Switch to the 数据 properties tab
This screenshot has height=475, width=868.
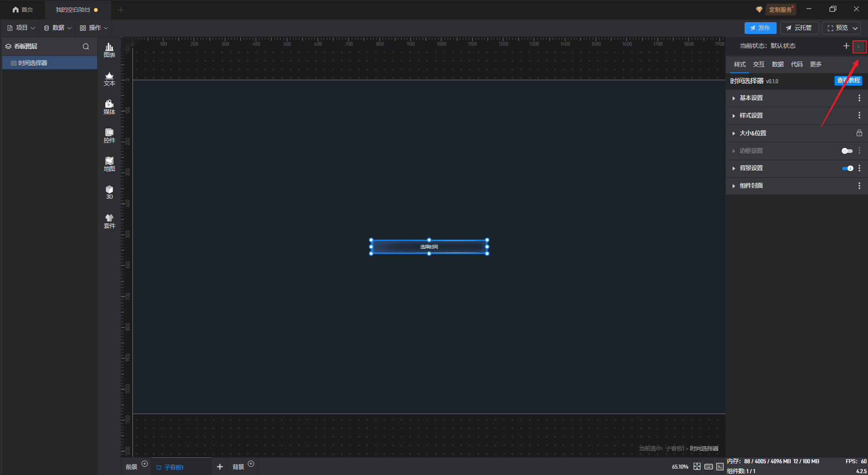pos(778,64)
